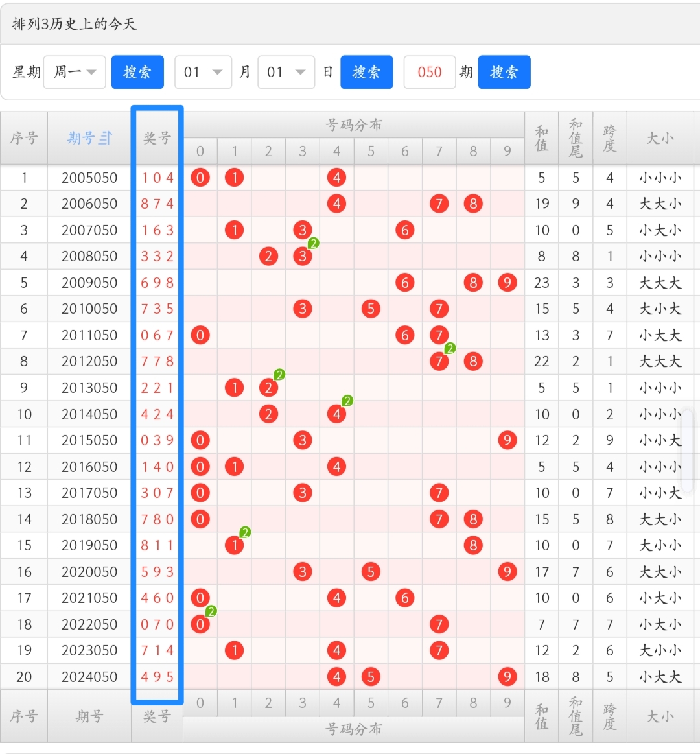The image size is (700, 754).
Task: Click the 大小 column header at top
Action: click(x=660, y=138)
